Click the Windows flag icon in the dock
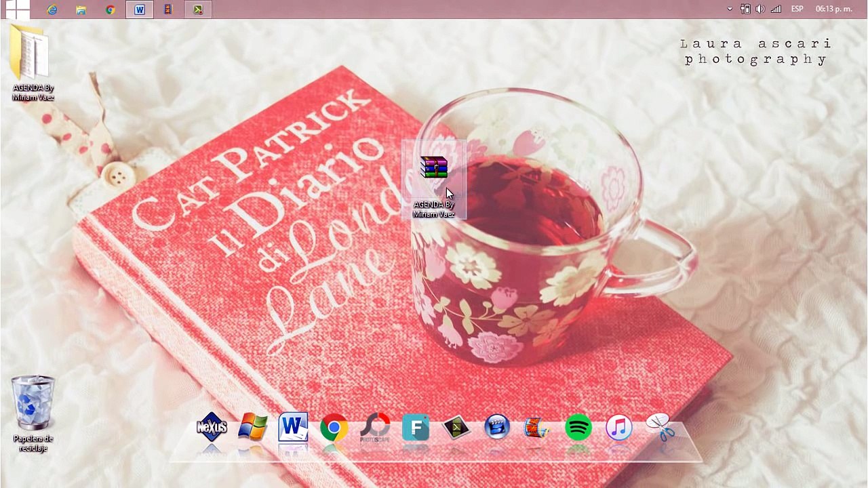Image resolution: width=868 pixels, height=488 pixels. pos(253,428)
